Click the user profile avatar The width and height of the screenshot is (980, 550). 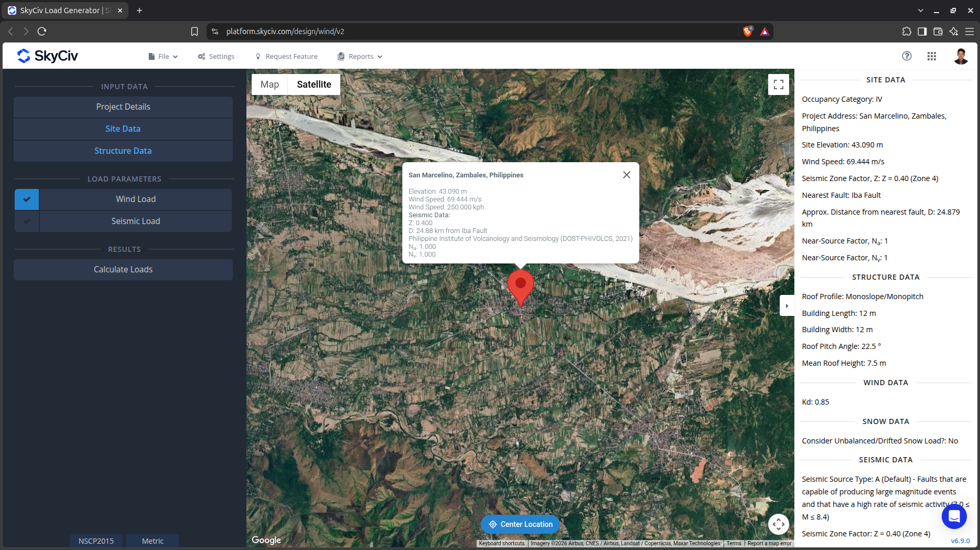point(961,56)
